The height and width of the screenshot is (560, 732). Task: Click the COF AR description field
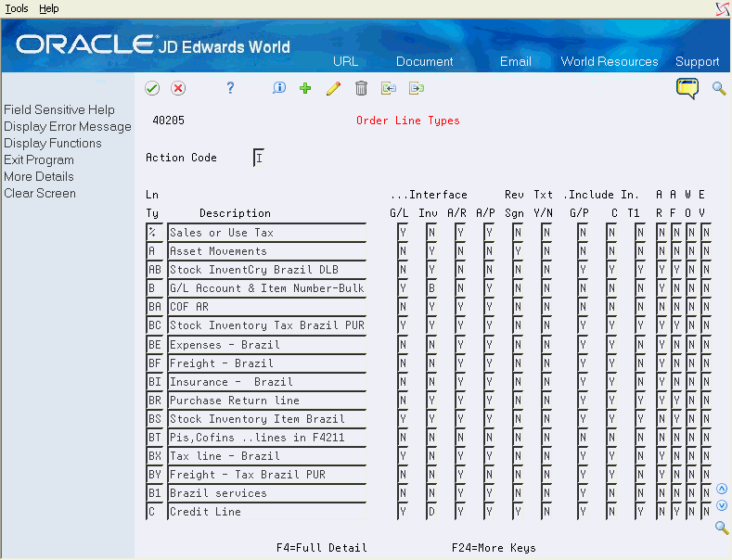(x=267, y=307)
